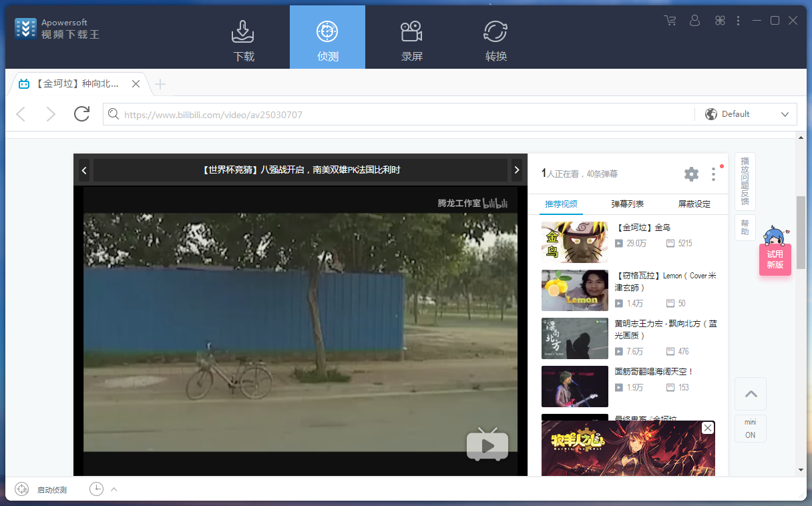Click the shopping cart icon

tap(670, 21)
